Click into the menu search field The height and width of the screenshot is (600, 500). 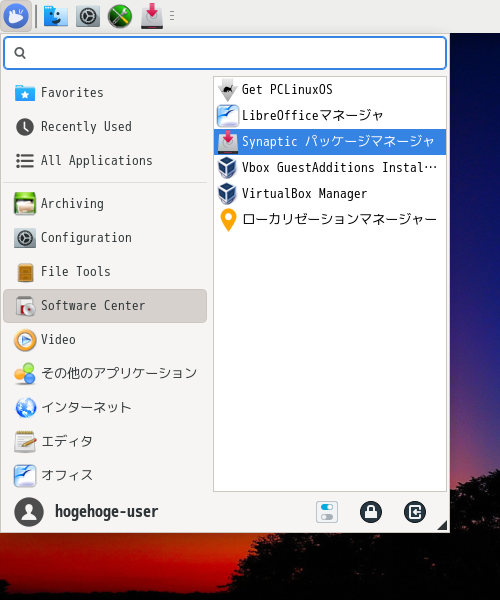click(225, 53)
